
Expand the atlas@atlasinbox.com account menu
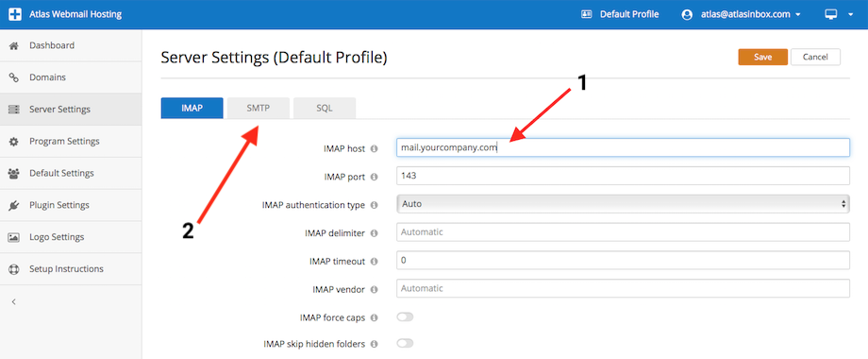tap(742, 15)
